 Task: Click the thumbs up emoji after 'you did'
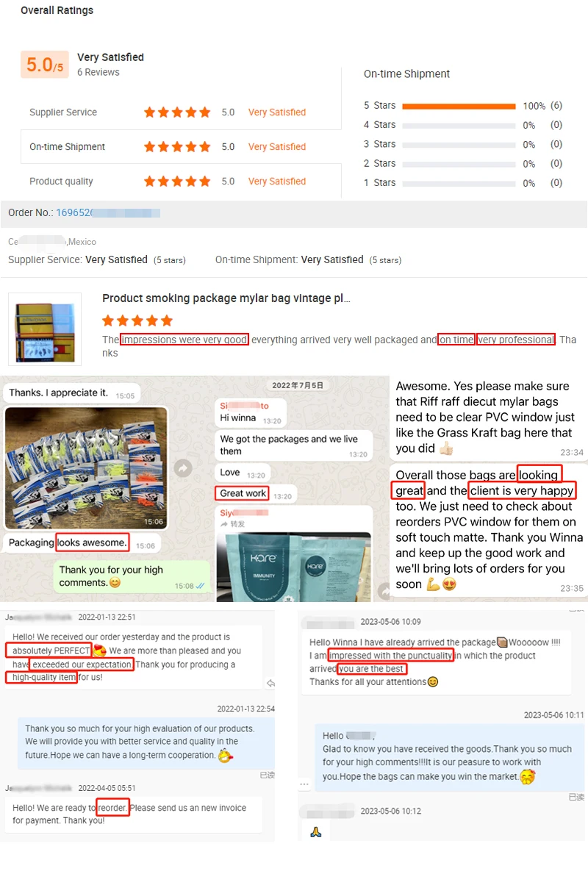(446, 448)
